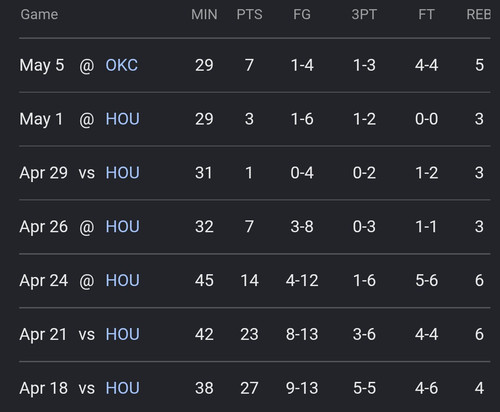Click the MIN column header
Viewport: 500px width, 412px height.
(204, 14)
